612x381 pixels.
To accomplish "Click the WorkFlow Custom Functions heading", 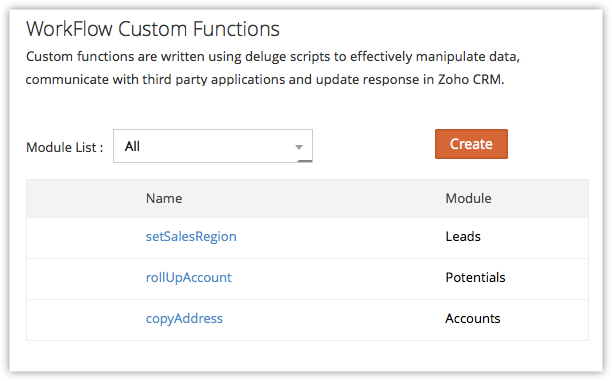I will pyautogui.click(x=153, y=29).
